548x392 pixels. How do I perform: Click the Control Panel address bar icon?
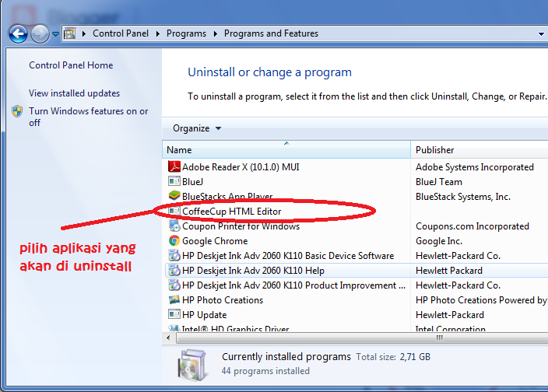(69, 33)
